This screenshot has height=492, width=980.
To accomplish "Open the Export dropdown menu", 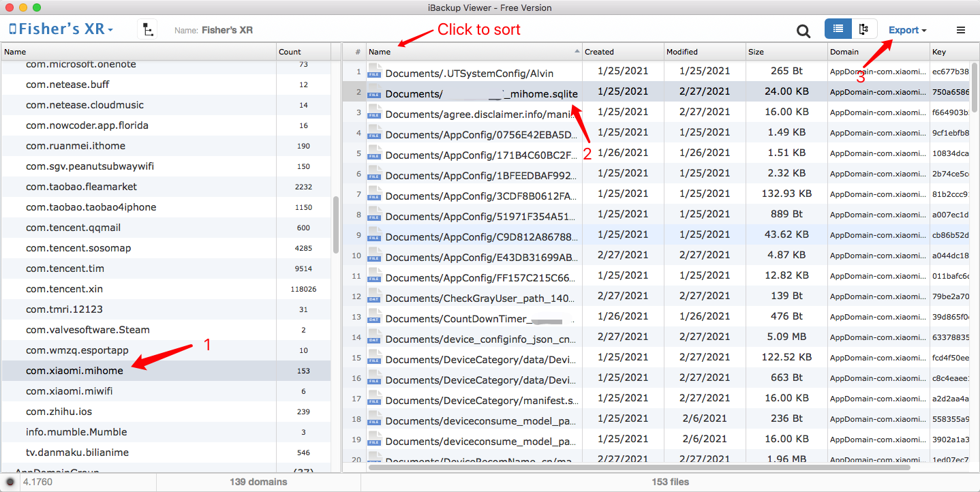I will pyautogui.click(x=907, y=30).
